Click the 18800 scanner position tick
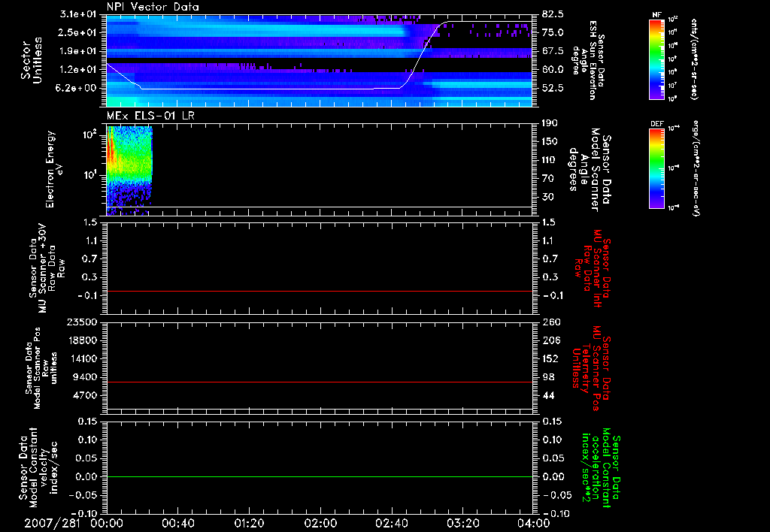 [82, 340]
